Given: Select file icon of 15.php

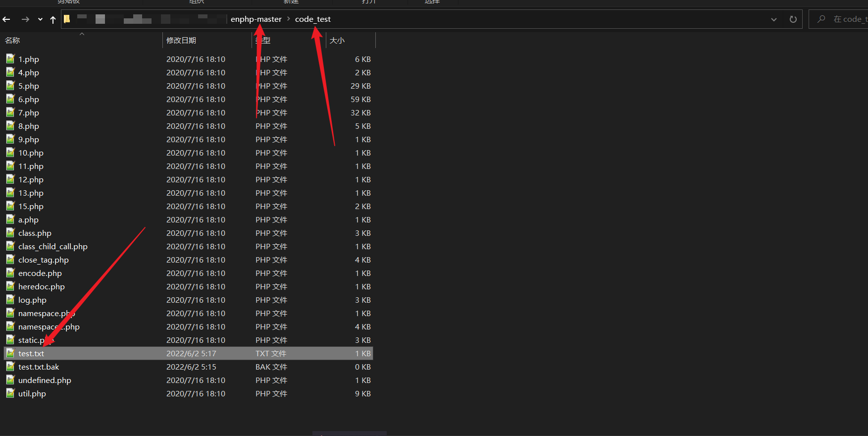Looking at the screenshot, I should click(10, 206).
